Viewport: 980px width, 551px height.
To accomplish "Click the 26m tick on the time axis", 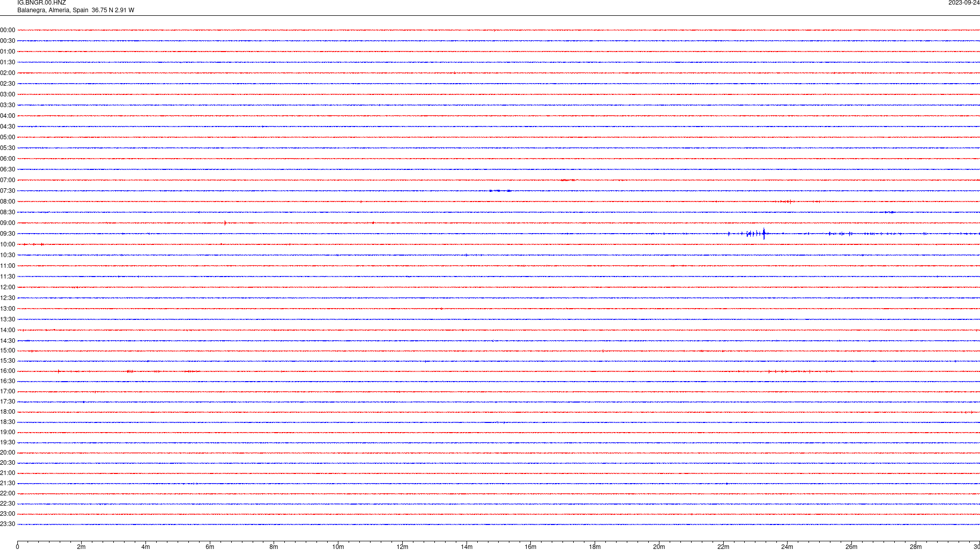I will pos(851,547).
